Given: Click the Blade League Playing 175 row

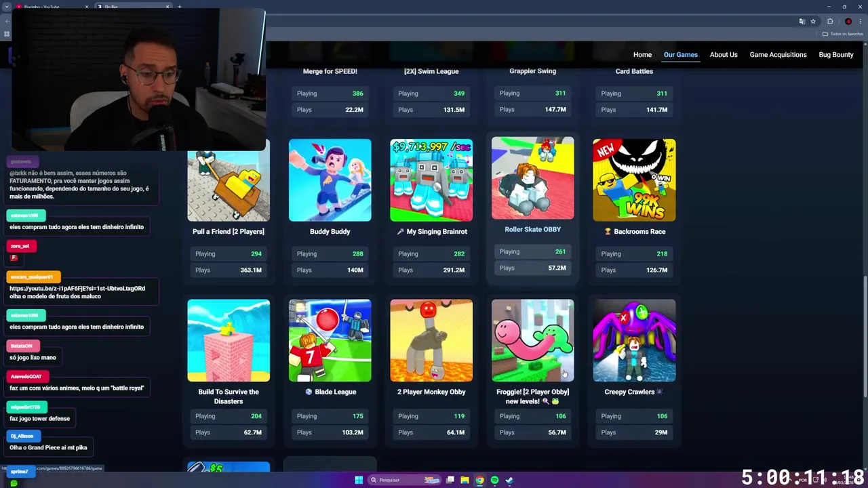Looking at the screenshot, I should [x=330, y=416].
